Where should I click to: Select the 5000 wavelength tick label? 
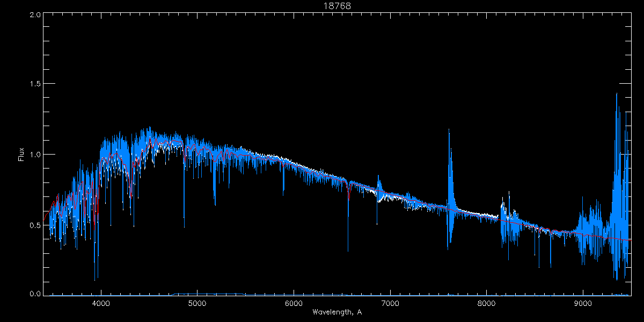click(197, 303)
